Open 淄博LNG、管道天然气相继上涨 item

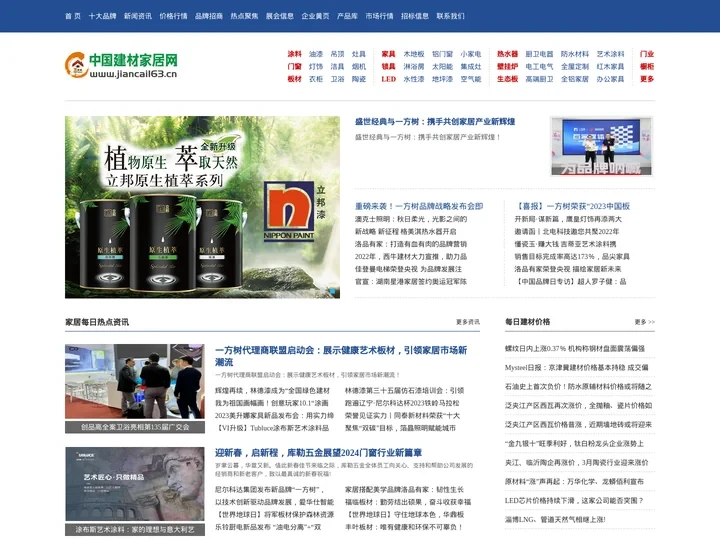[555, 519]
